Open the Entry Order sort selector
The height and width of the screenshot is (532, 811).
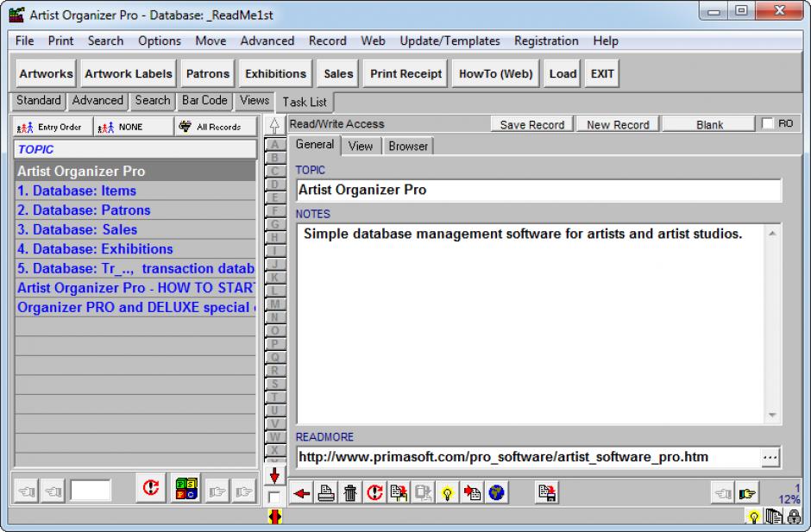(x=53, y=127)
